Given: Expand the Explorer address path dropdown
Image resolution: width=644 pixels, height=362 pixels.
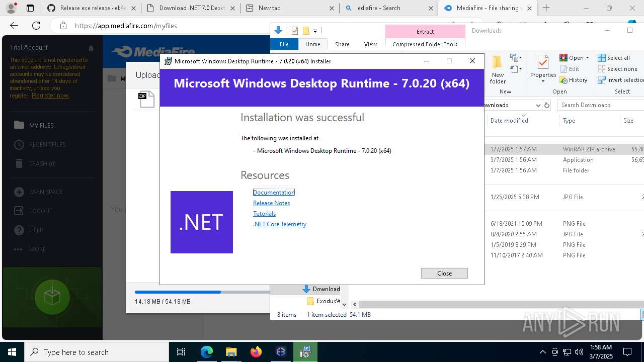Looking at the screenshot, I should pos(538,105).
